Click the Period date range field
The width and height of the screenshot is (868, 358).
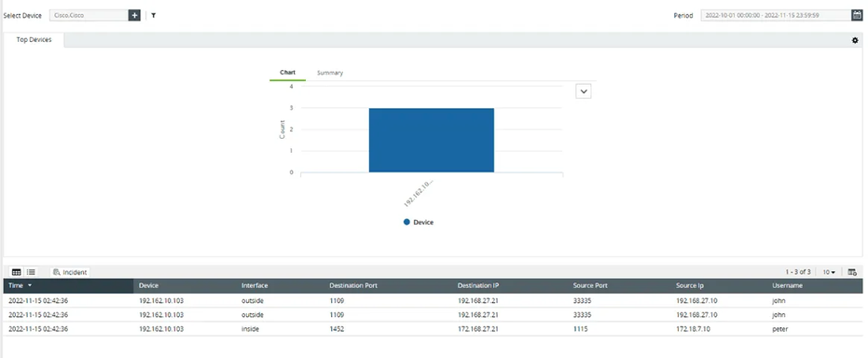click(776, 16)
